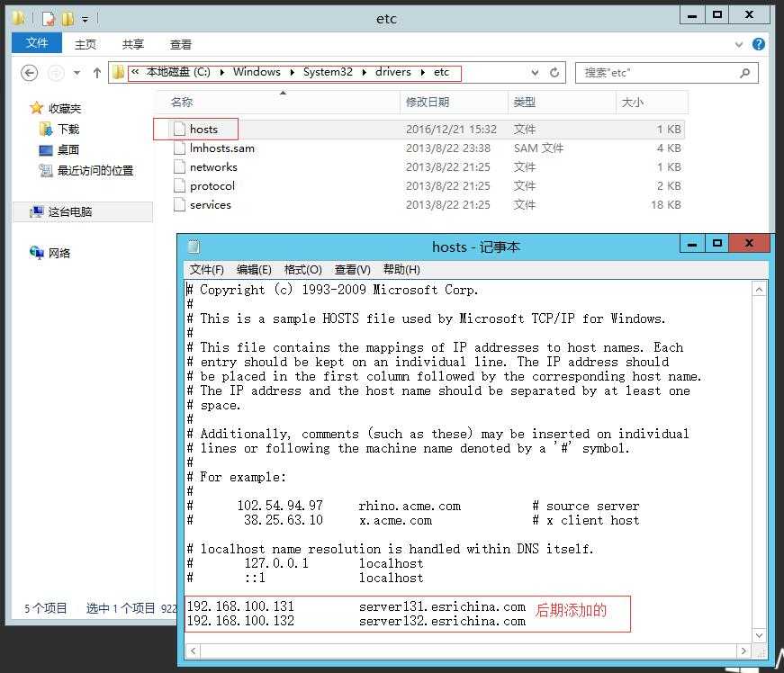Maximize the Notepad window
The width and height of the screenshot is (784, 673).
point(717,244)
